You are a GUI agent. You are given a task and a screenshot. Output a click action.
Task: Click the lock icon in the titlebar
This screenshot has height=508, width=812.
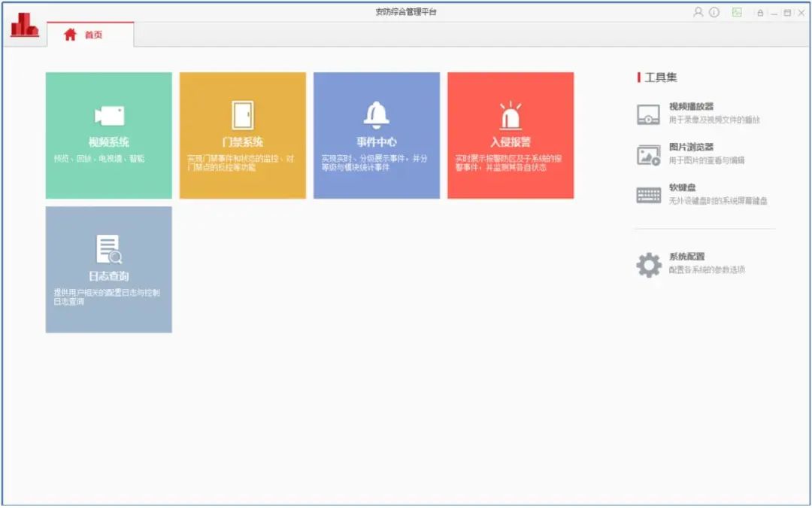760,11
